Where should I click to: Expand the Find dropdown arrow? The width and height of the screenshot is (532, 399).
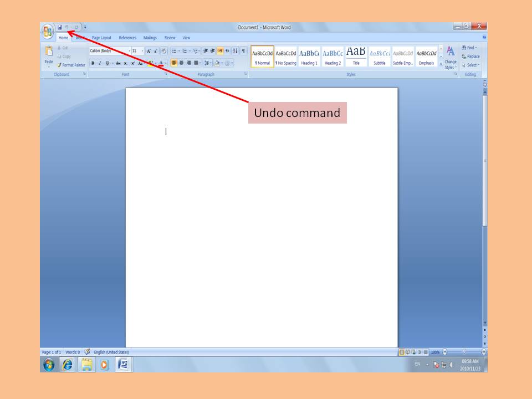[476, 48]
